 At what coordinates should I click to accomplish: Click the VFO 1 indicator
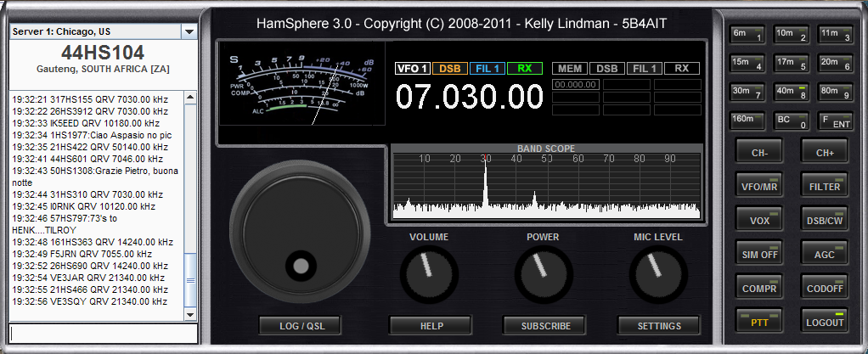coord(413,69)
